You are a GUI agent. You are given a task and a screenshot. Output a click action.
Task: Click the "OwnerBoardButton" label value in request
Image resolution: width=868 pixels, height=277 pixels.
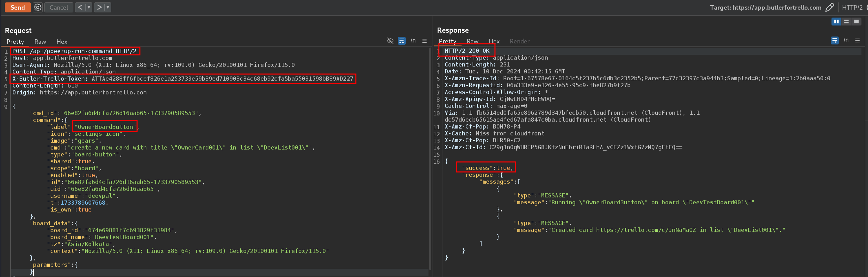click(105, 127)
